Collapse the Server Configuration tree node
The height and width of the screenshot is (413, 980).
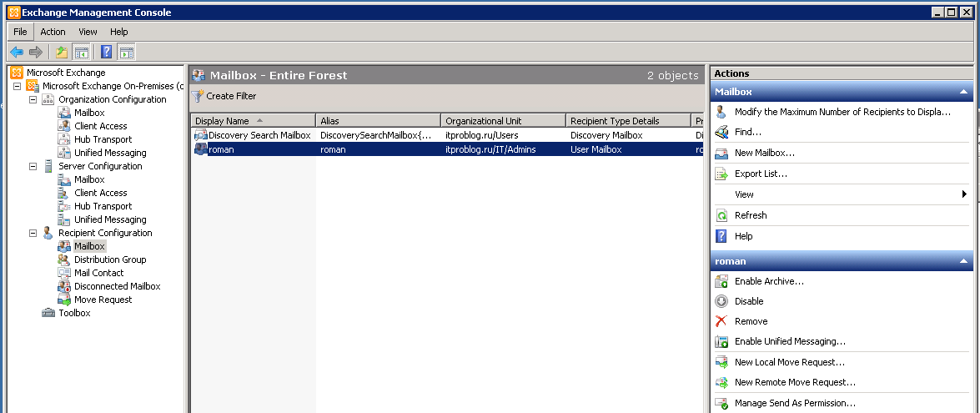coord(33,166)
